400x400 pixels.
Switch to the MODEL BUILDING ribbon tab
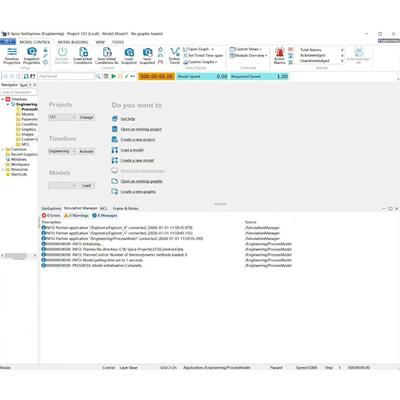[x=73, y=42]
